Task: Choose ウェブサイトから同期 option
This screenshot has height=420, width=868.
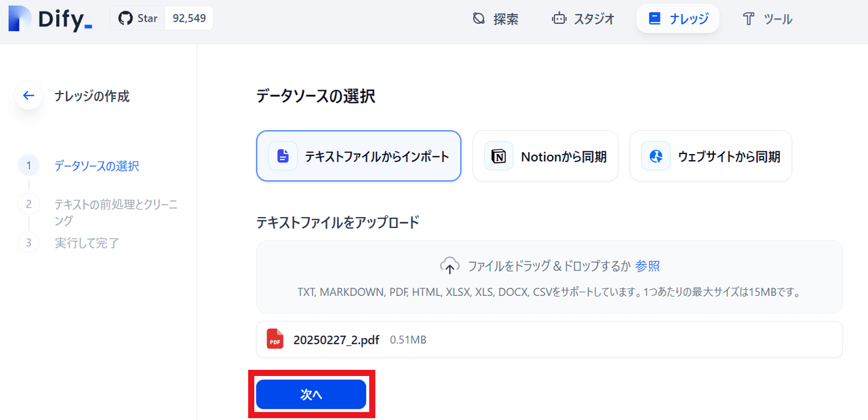Action: 711,156
